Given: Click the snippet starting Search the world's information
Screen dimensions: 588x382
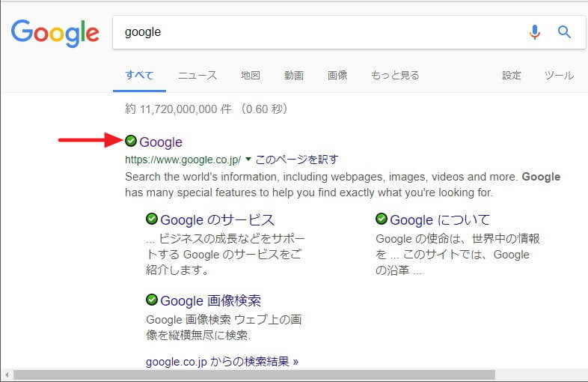Looking at the screenshot, I should [343, 184].
